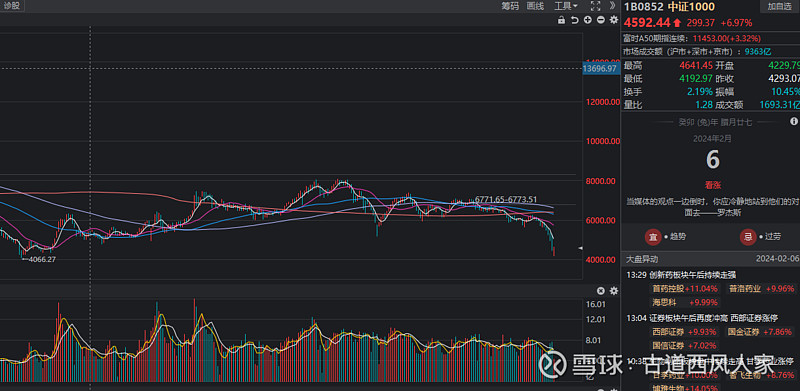Image resolution: width=800 pixels, height=391 pixels.
Task: Zoom out chart with minus icon
Action: [601, 20]
